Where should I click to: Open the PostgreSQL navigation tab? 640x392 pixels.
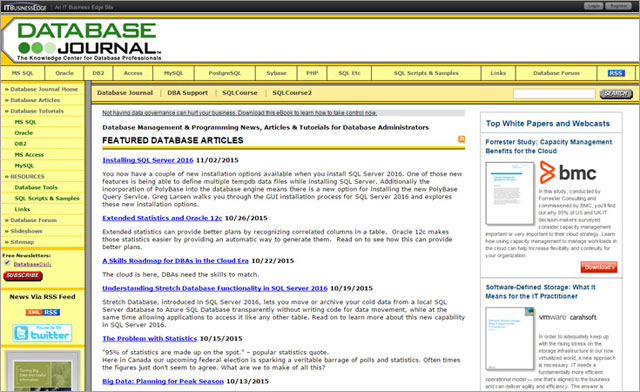(225, 73)
